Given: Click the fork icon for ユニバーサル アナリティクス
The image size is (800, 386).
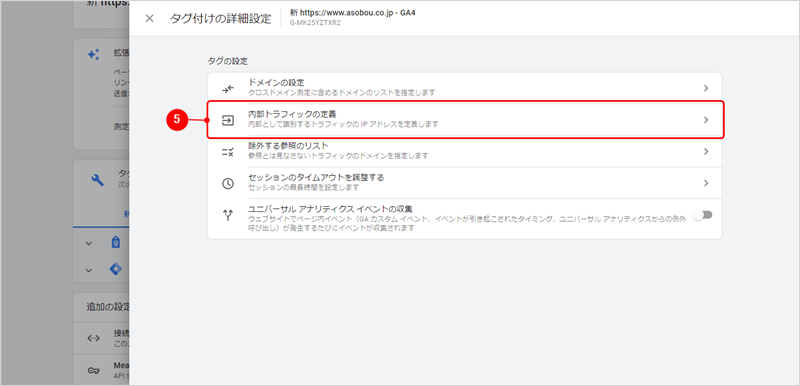Looking at the screenshot, I should click(x=228, y=215).
